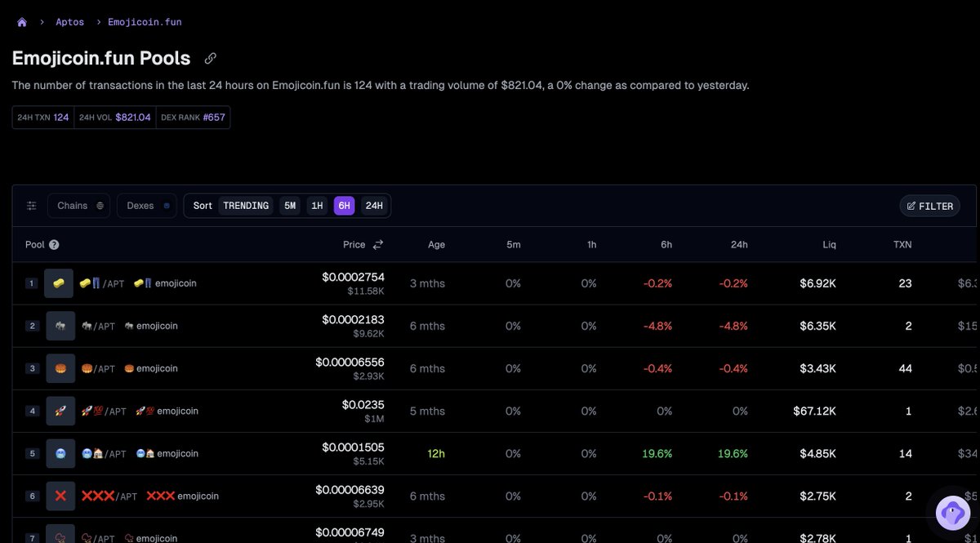Select price $0.0002183 cell
Viewport: 980px width, 543px height.
(x=353, y=319)
